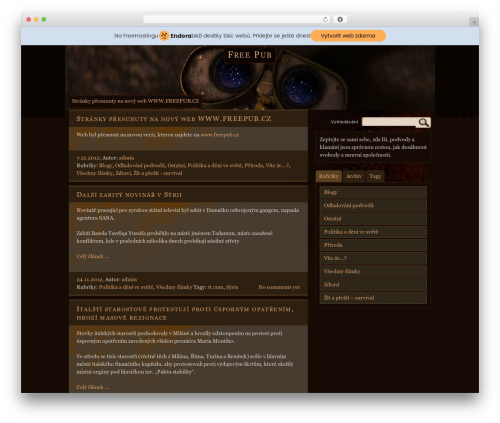Select Zdraví in the sidebar category list
Viewport: 500px width, 423px height.
[x=373, y=285]
